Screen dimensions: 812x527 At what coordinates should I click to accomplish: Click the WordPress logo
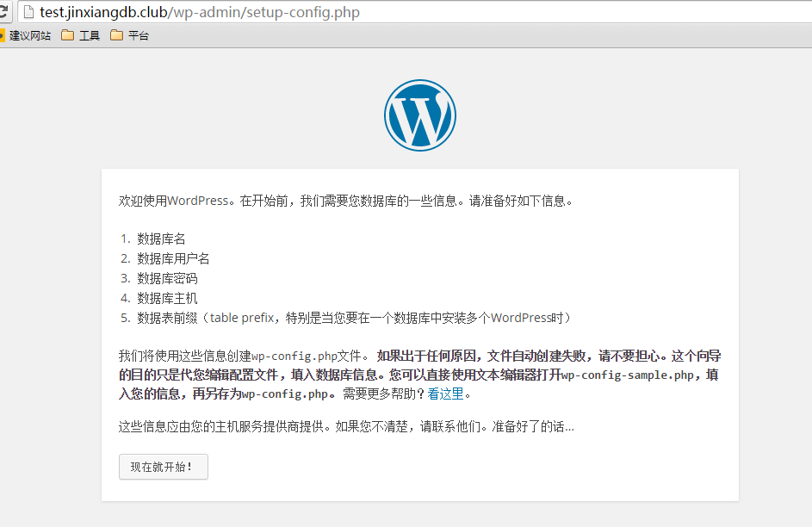419,115
